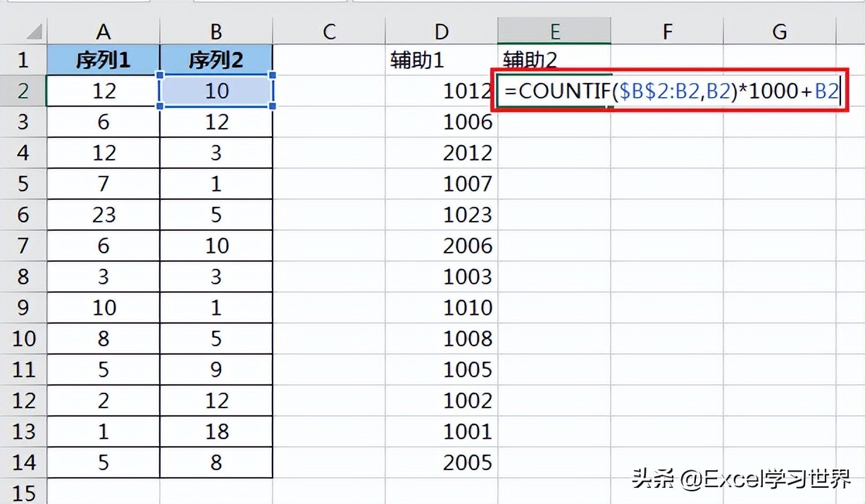Select cell B11 containing 9
This screenshot has width=865, height=504.
[x=216, y=370]
